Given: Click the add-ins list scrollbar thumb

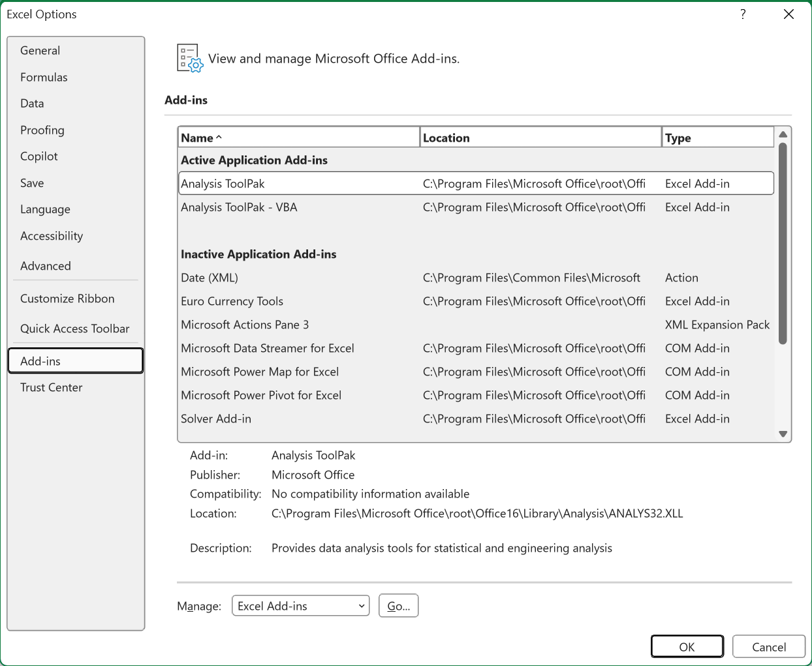Looking at the screenshot, I should [x=783, y=243].
